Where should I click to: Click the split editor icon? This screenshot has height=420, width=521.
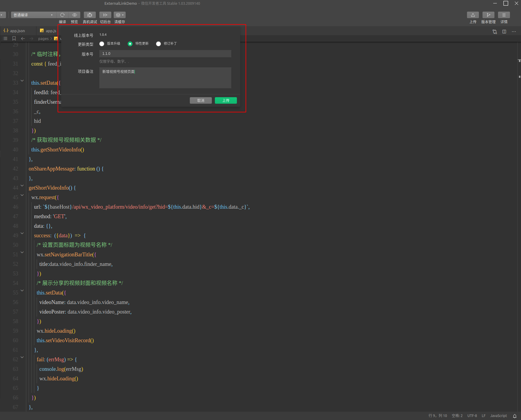pyautogui.click(x=504, y=32)
